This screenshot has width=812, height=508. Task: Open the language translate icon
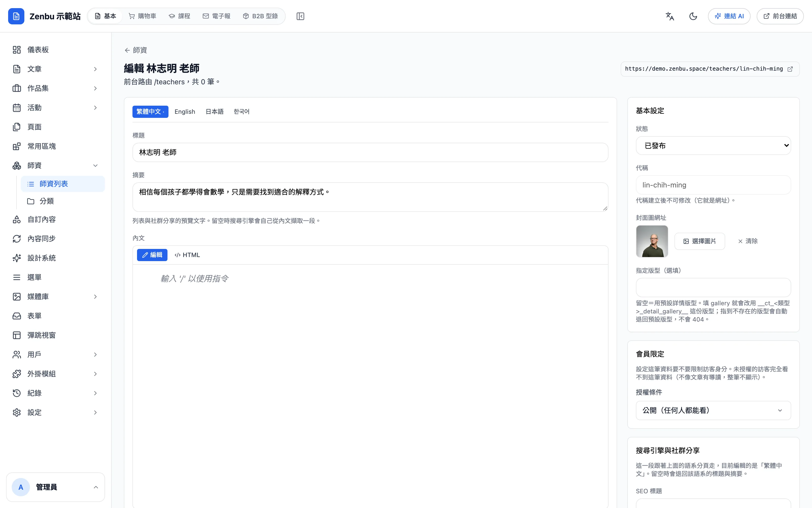coord(670,16)
